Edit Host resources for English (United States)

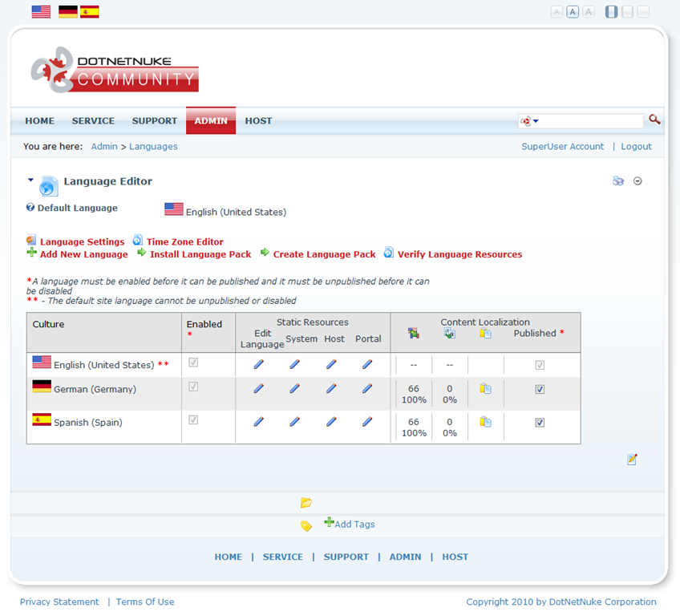point(331,364)
